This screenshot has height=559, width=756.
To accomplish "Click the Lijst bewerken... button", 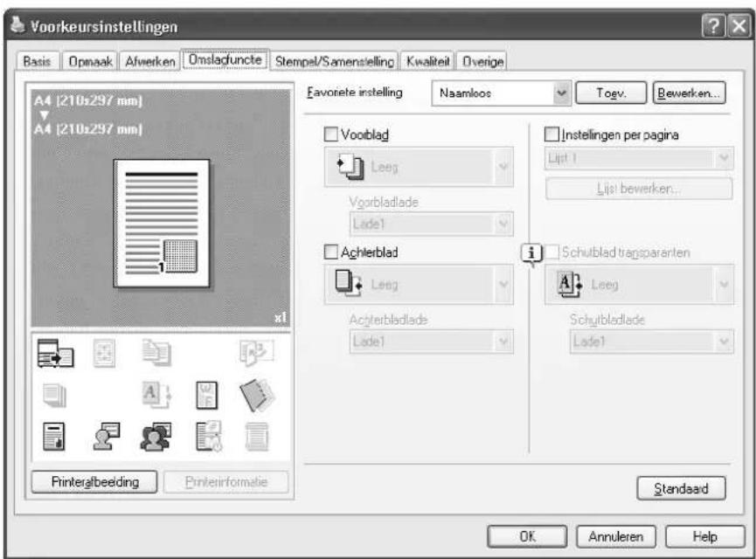I will pyautogui.click(x=639, y=189).
